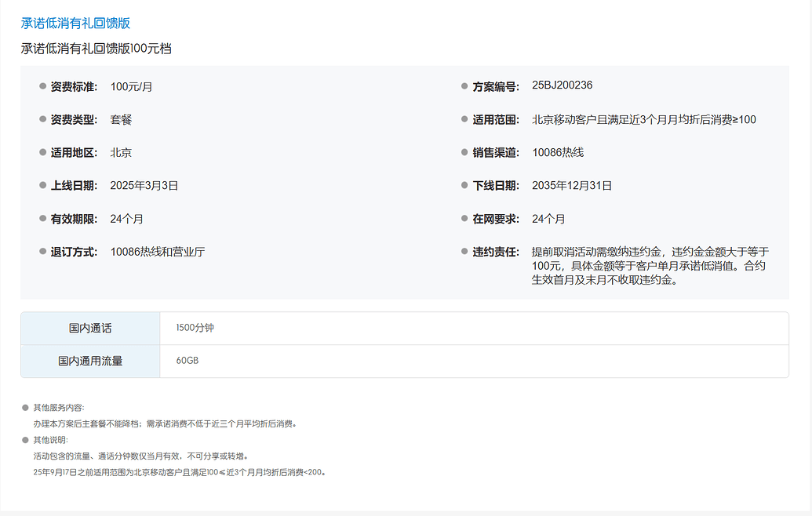Open the 承诺低消有礼回馈版 blue heading link
The image size is (812, 516).
[x=75, y=24]
